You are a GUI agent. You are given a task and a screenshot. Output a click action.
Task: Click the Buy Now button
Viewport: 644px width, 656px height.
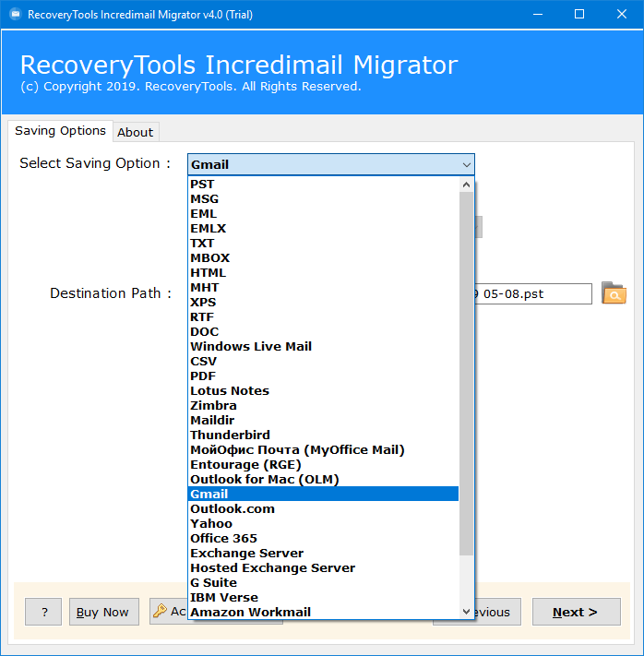tap(103, 612)
